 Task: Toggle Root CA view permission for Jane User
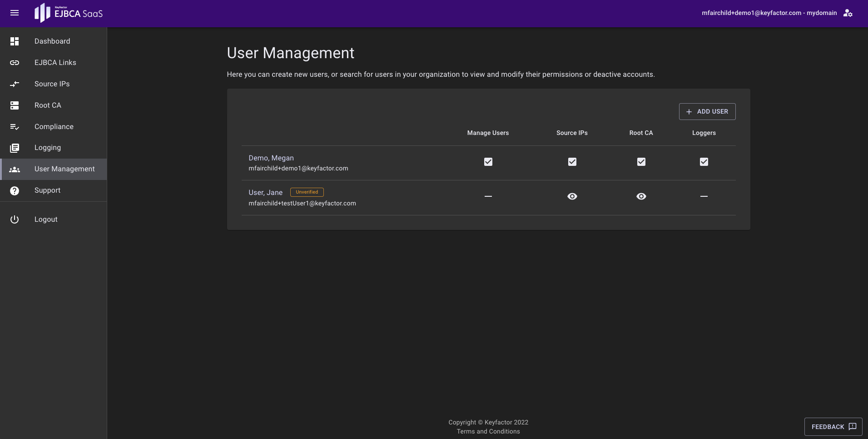click(x=641, y=196)
